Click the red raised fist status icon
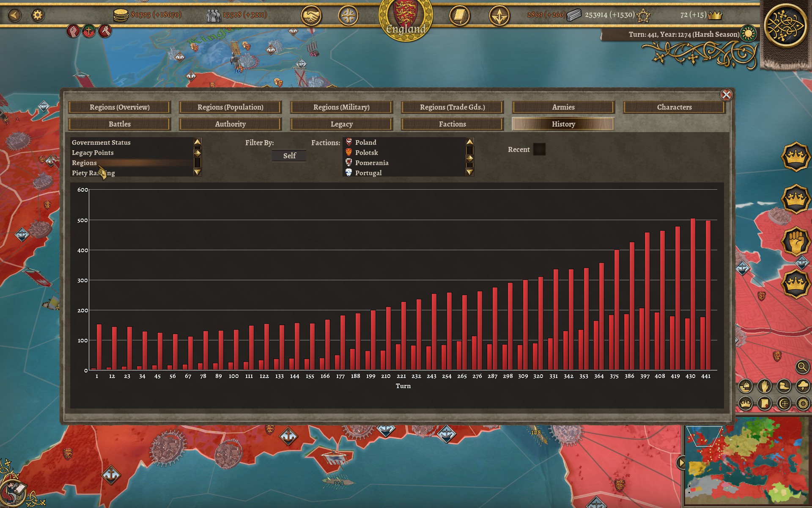Image resolution: width=812 pixels, height=508 pixels. 73,31
